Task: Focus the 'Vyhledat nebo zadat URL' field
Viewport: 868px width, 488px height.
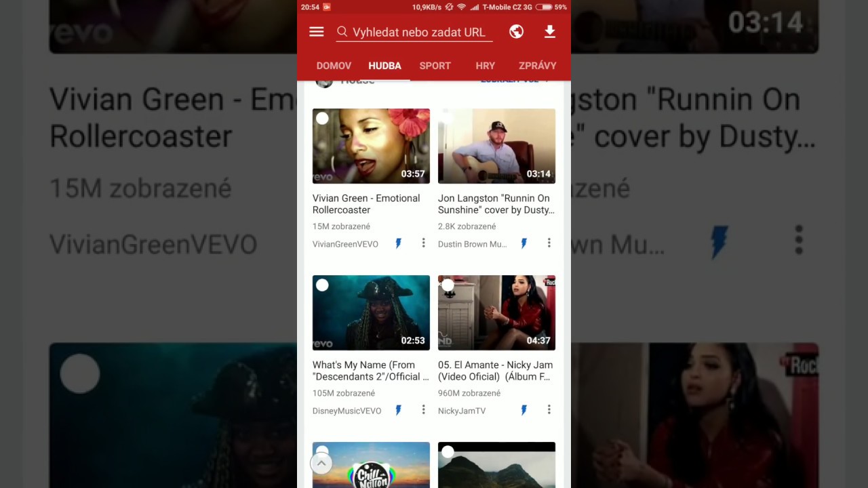Action: [x=414, y=33]
